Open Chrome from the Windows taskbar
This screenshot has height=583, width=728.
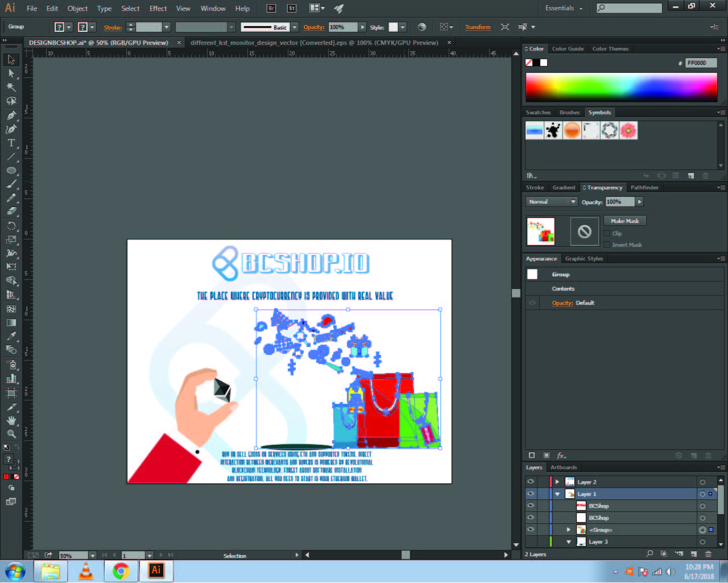(x=121, y=571)
